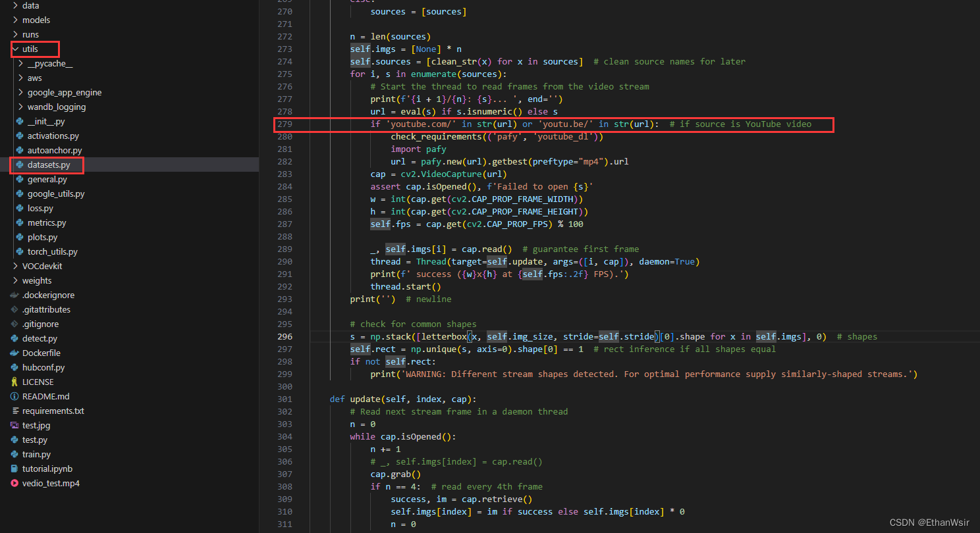Click text file icon of requirements.txt
The width and height of the screenshot is (980, 533).
(14, 411)
